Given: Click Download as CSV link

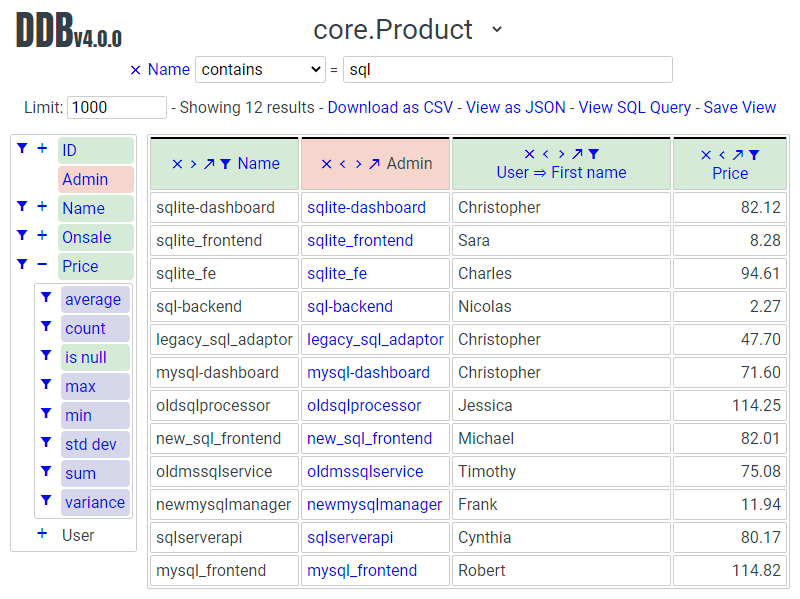Looking at the screenshot, I should [x=390, y=107].
